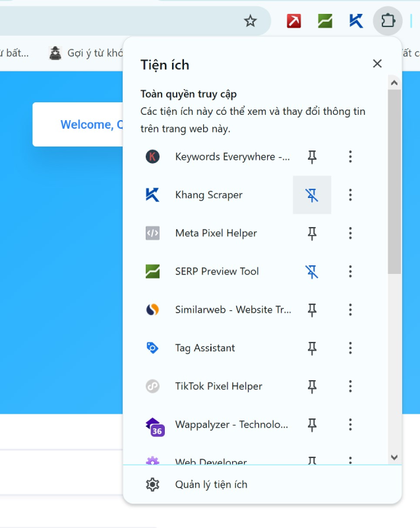
Task: Click the Similarweb extension icon in list
Action: (152, 310)
